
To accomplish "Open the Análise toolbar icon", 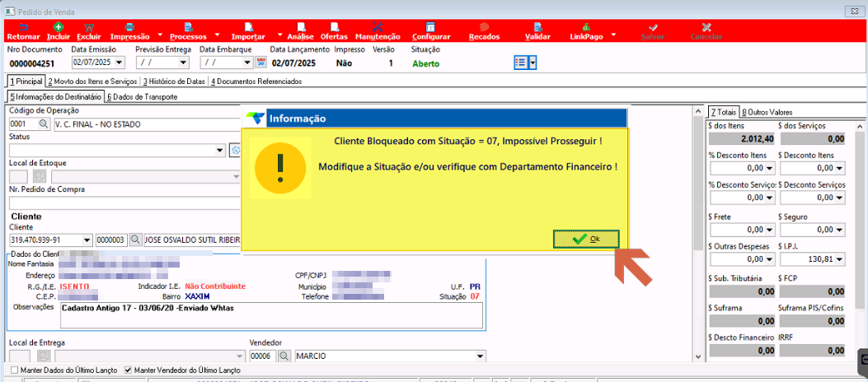I will coord(301,27).
